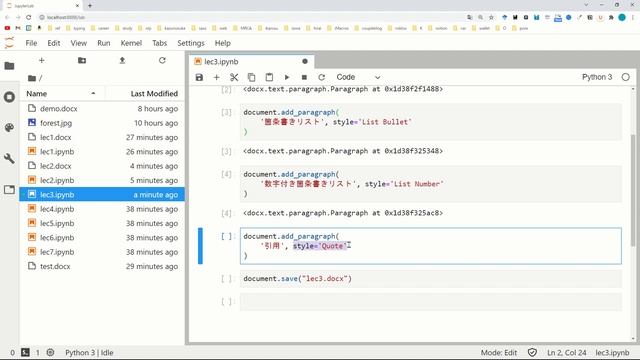Open the Run menu
This screenshot has height=360, width=640.
click(x=104, y=43)
